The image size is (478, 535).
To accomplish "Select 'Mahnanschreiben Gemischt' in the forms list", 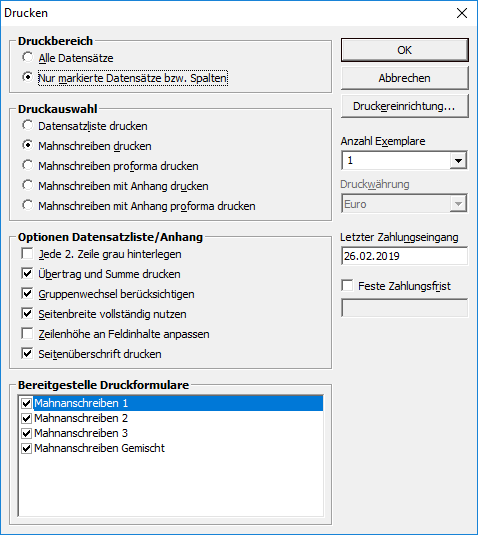I will pos(99,448).
